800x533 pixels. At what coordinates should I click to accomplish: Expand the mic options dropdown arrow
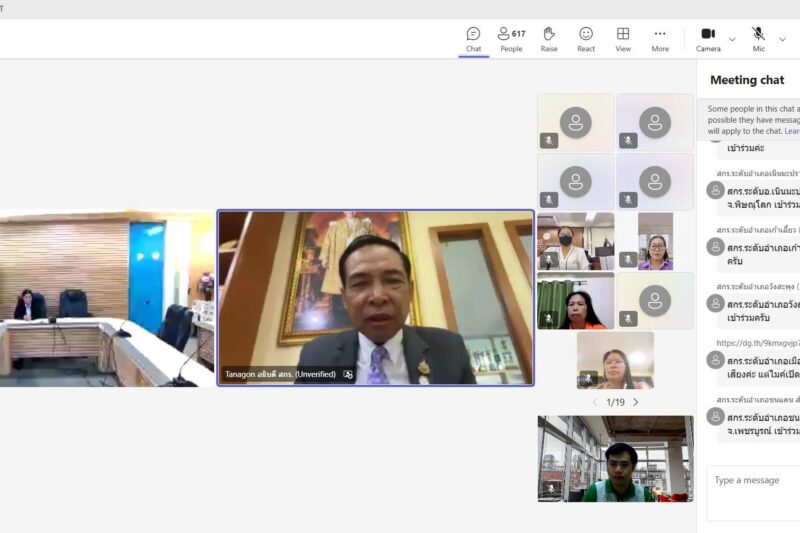(782, 39)
